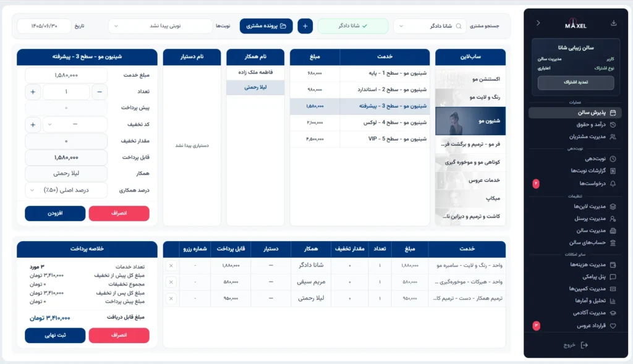The width and height of the screenshot is (633, 364).
Task: Click the ticket icon beside مدیریت کمپین‌ها
Action: 613,289
